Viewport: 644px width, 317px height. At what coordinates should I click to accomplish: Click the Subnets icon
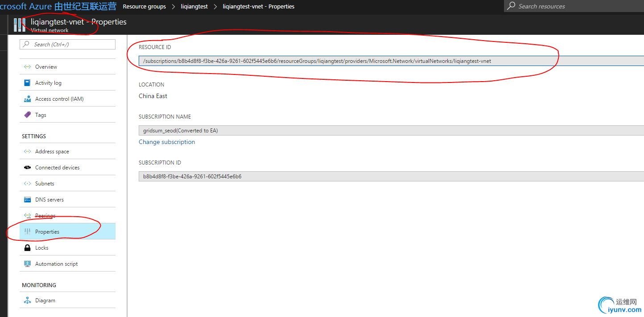(x=27, y=184)
